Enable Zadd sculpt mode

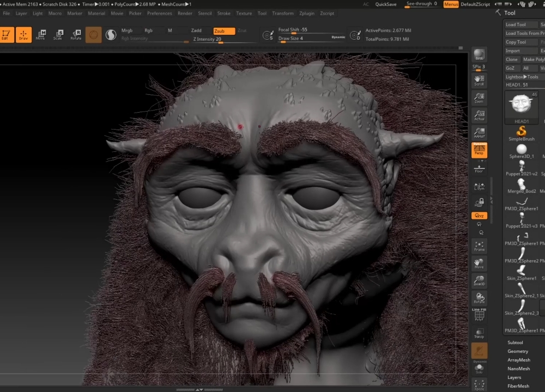click(196, 31)
